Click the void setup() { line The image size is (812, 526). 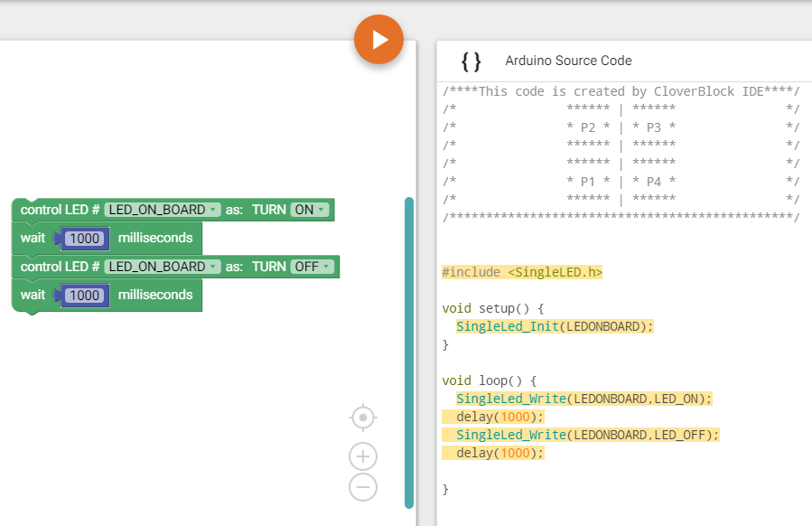tap(493, 308)
